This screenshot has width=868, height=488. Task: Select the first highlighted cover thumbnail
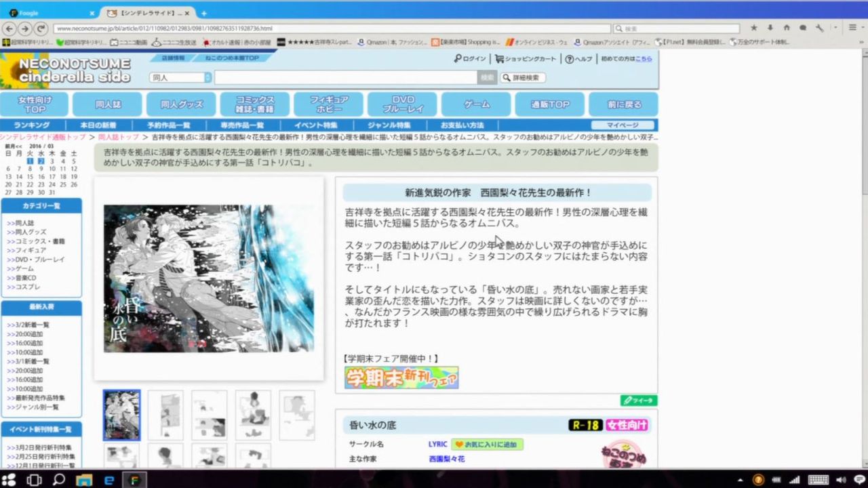tap(121, 415)
